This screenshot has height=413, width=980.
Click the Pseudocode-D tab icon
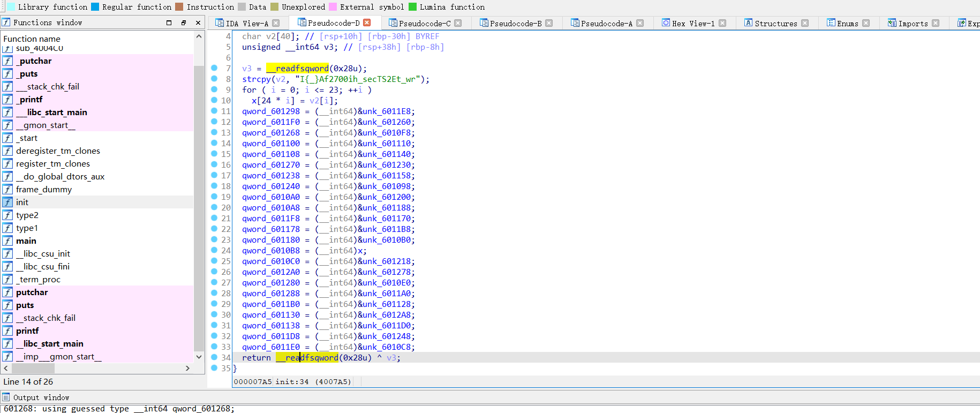[302, 22]
